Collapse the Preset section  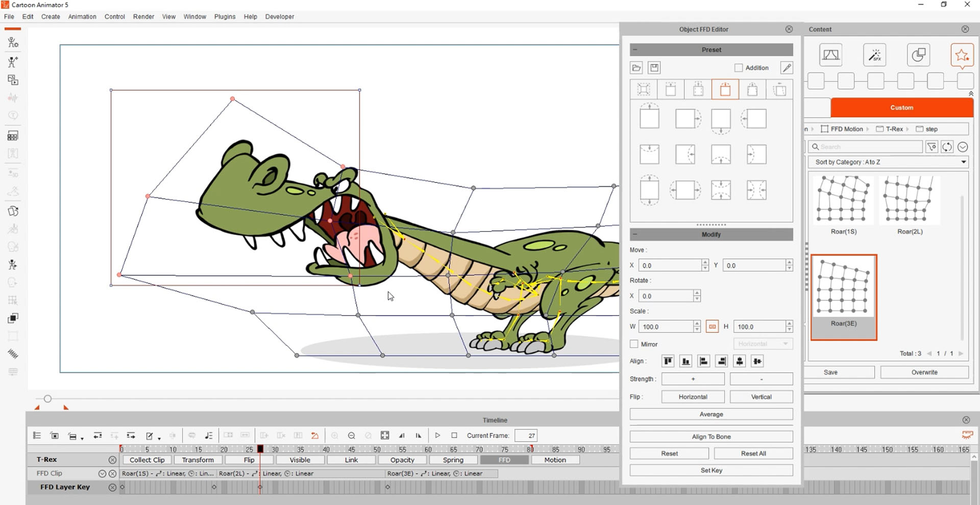coord(635,49)
